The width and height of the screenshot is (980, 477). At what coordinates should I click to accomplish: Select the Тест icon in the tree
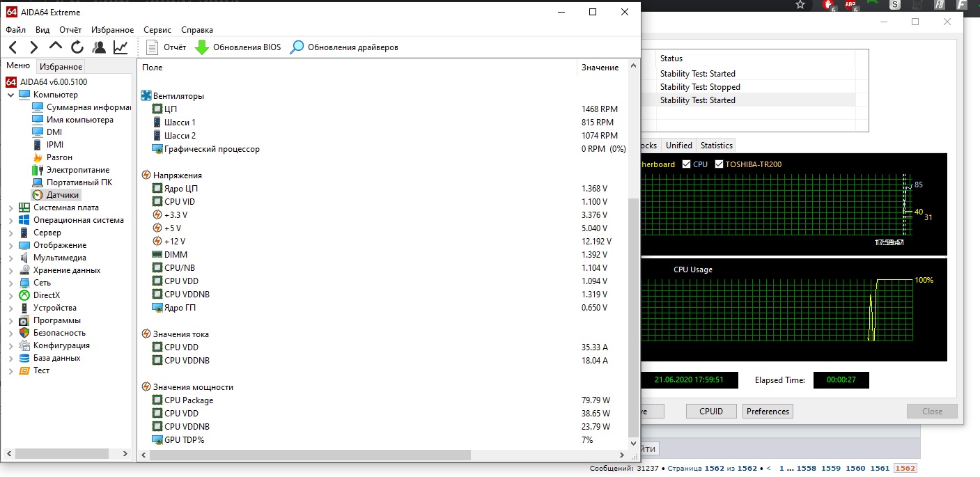click(24, 370)
